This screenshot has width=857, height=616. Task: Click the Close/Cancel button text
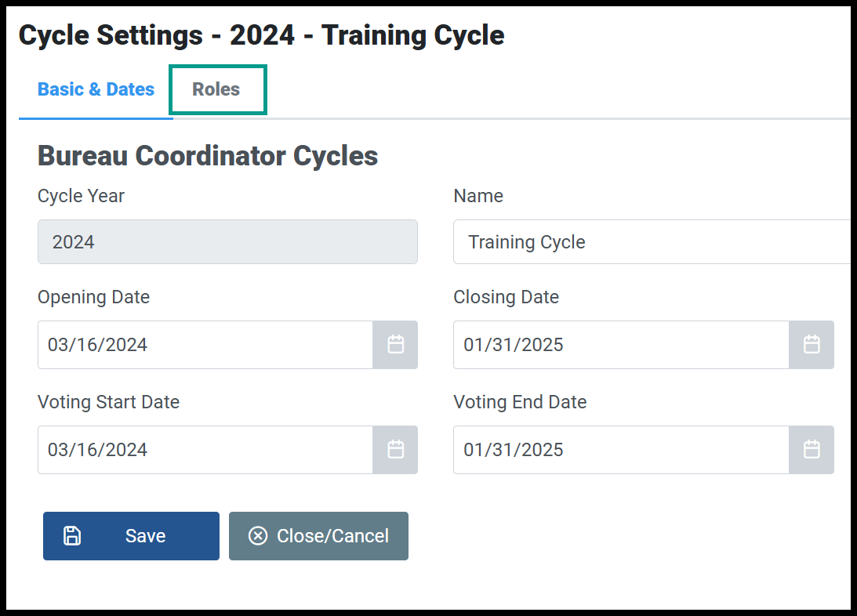click(333, 536)
